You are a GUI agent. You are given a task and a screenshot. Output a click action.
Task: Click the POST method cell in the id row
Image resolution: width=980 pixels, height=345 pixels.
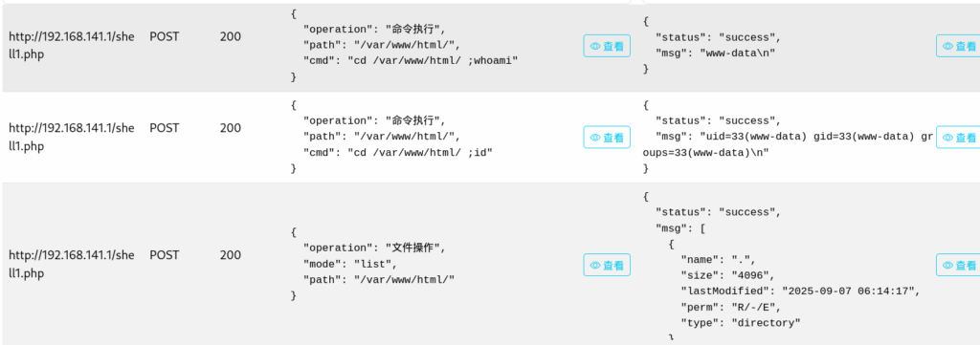click(164, 128)
